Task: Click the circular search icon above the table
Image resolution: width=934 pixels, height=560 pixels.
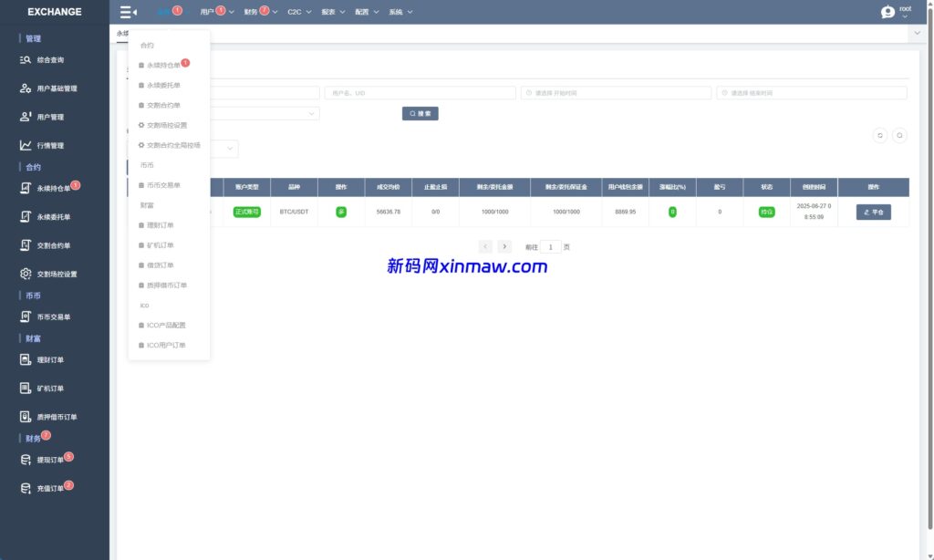Action: click(899, 135)
